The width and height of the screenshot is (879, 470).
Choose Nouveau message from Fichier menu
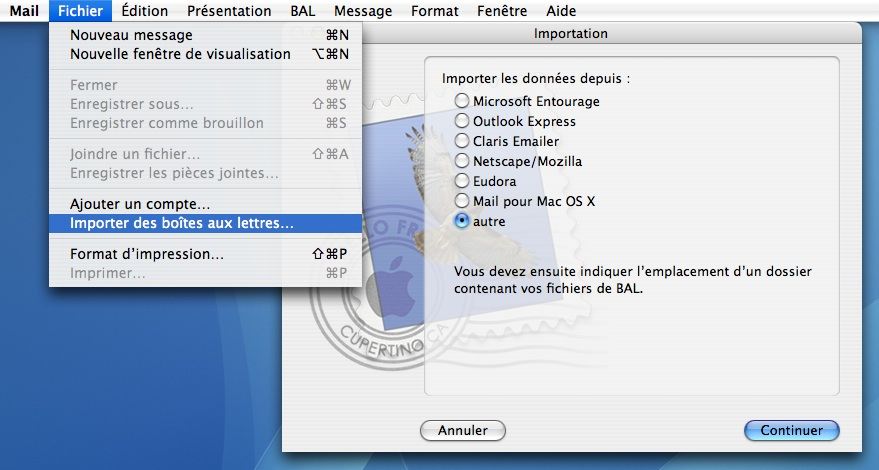click(205, 35)
